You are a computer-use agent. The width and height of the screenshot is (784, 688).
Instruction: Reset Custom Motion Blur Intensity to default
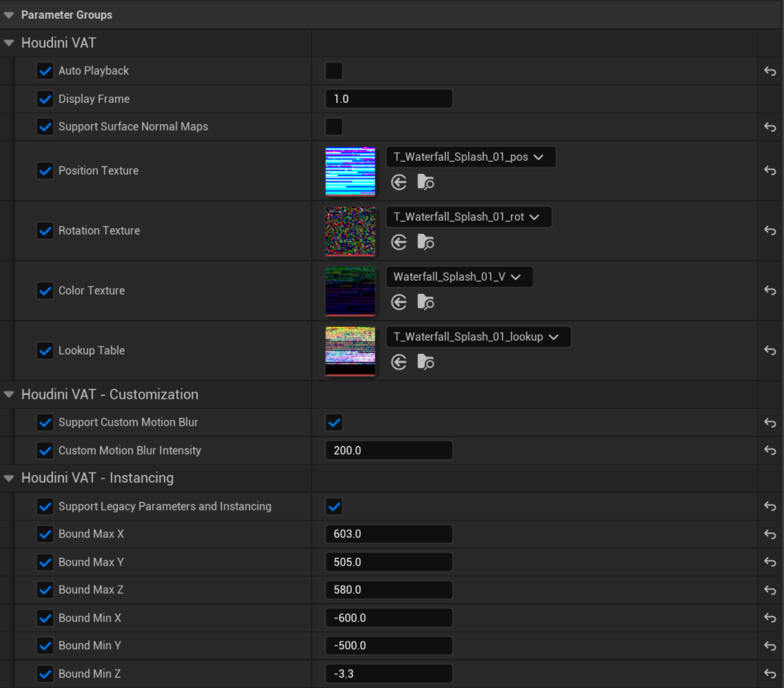pyautogui.click(x=770, y=451)
